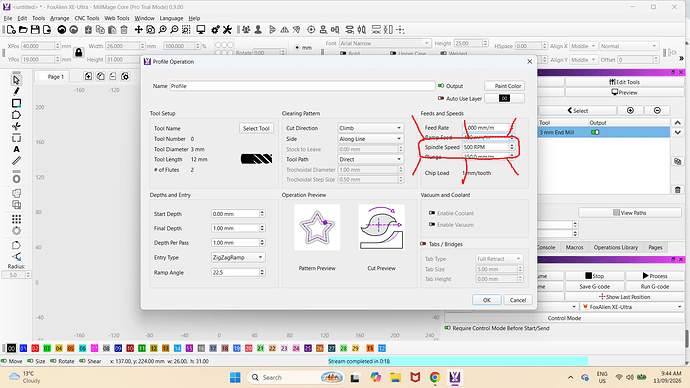Click the add page icon next to Page 1
Screen dimensions: 690x388
click(x=88, y=77)
